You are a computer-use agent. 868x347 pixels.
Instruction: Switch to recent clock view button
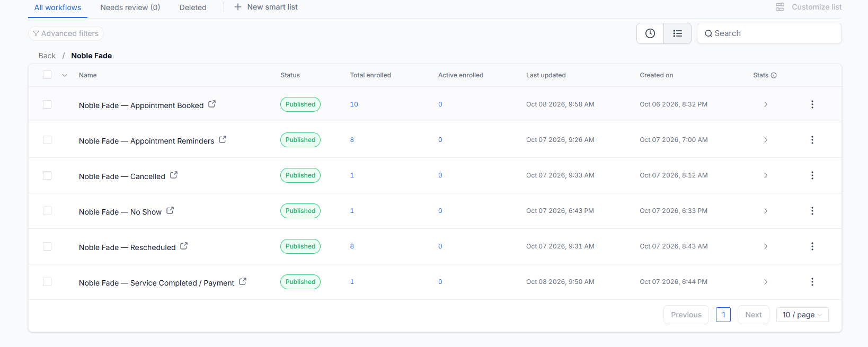click(x=650, y=33)
